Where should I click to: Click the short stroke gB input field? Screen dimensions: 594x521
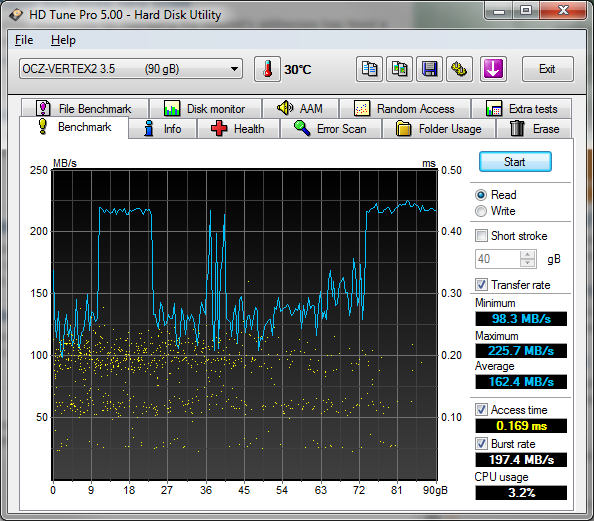(498, 259)
